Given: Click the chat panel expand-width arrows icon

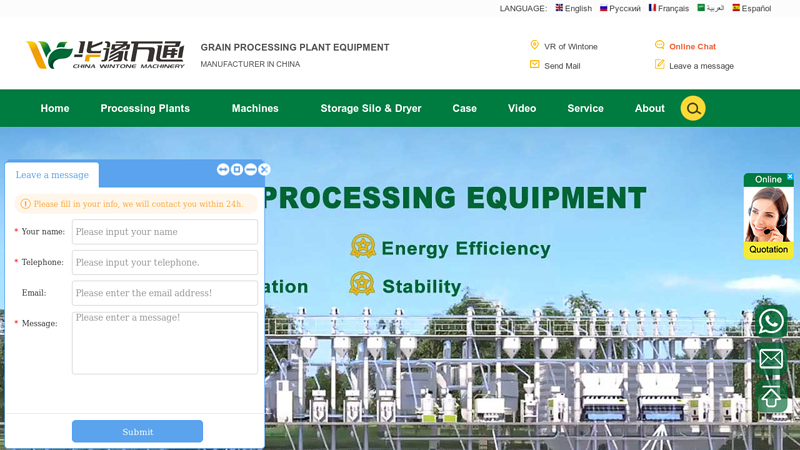Looking at the screenshot, I should point(223,169).
